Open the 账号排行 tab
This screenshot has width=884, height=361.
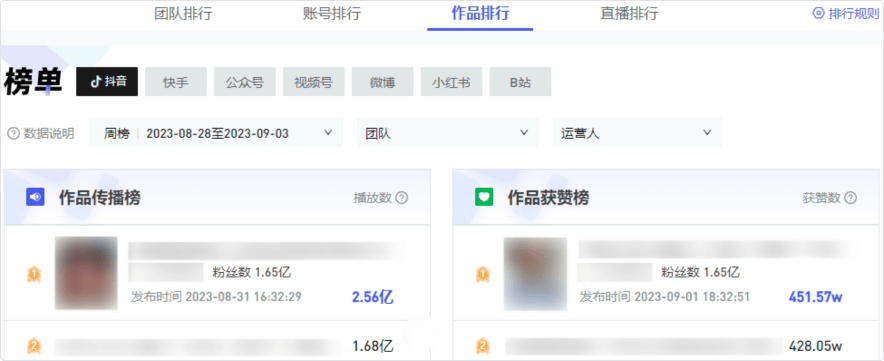coord(332,14)
